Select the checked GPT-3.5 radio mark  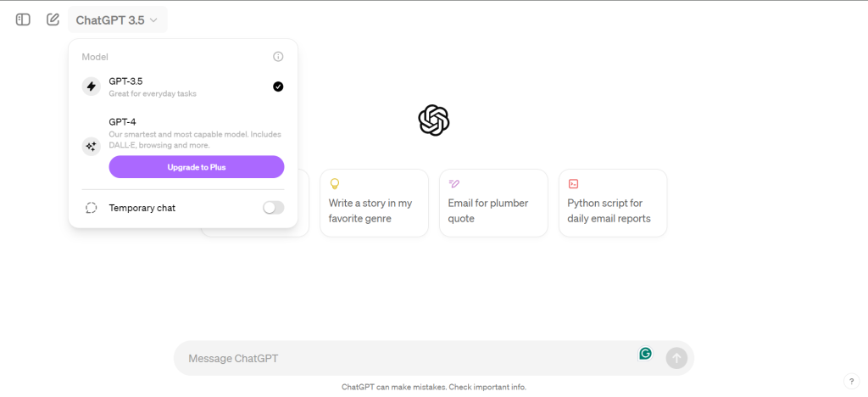tap(278, 87)
